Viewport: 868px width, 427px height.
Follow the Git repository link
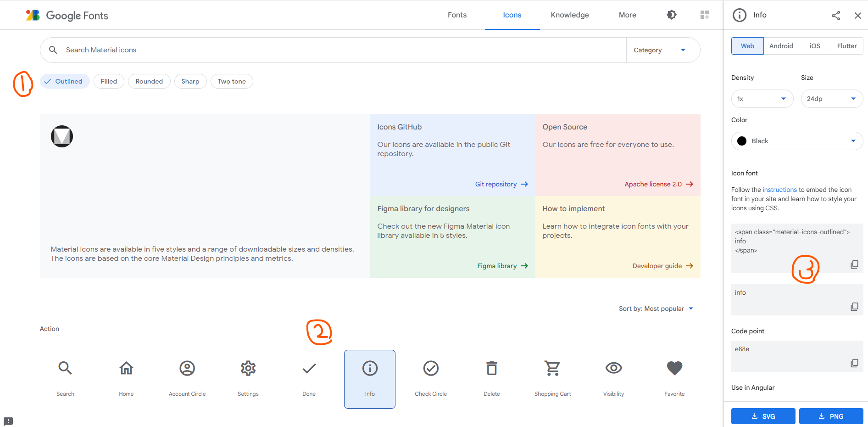pyautogui.click(x=501, y=184)
